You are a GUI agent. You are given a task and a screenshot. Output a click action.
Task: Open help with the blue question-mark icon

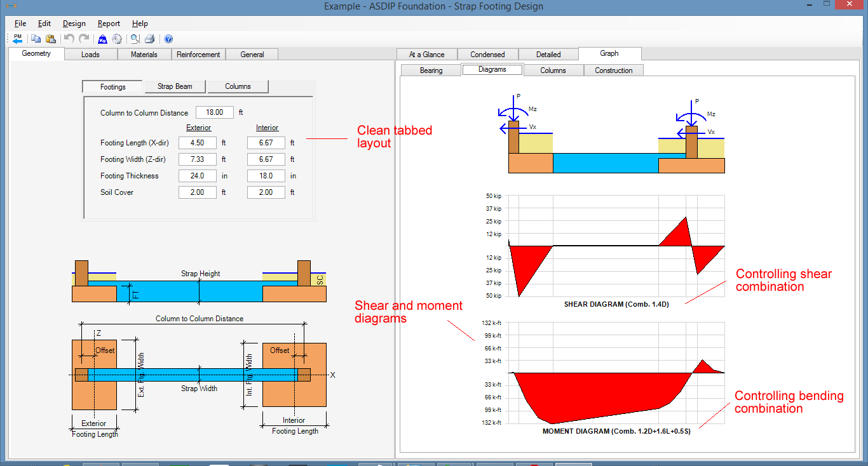(x=168, y=39)
